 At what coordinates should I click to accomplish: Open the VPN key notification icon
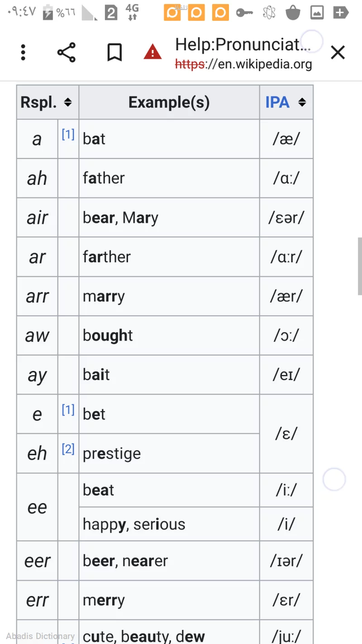(x=244, y=12)
